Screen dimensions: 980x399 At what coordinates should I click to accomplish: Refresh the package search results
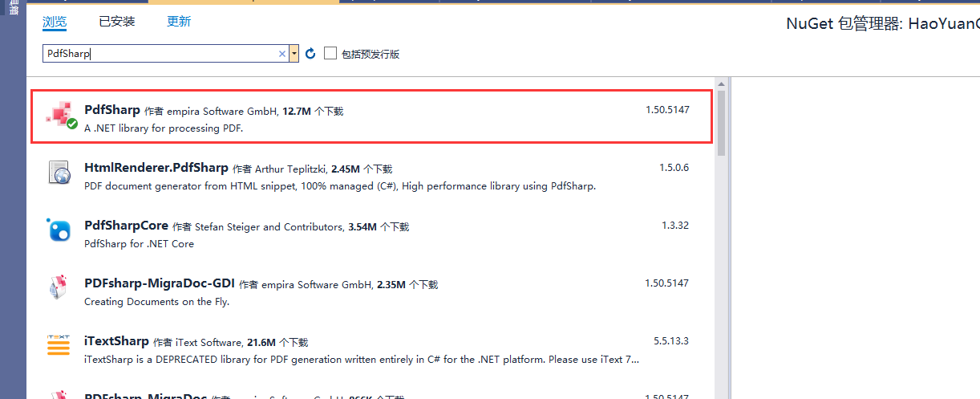[x=310, y=54]
